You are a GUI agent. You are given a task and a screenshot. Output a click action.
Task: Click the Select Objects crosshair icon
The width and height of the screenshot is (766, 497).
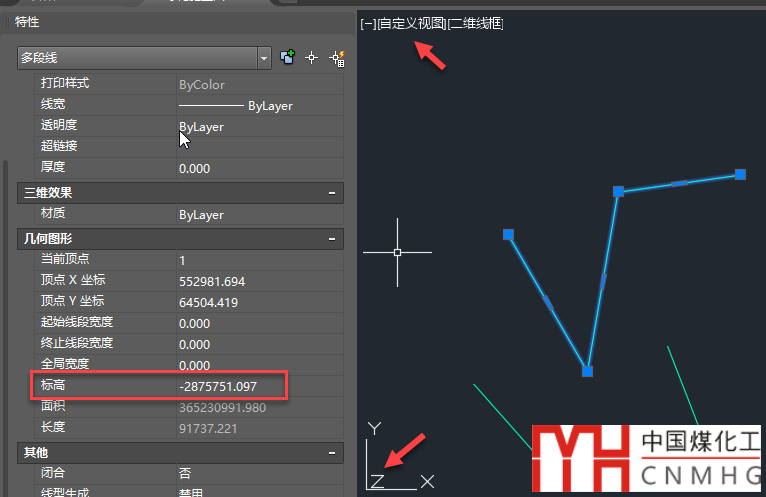click(312, 58)
